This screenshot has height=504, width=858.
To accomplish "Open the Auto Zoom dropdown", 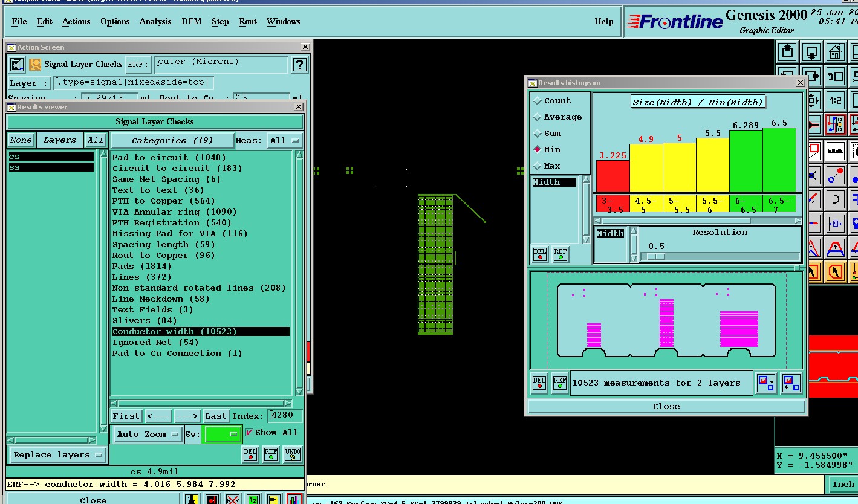I will click(148, 434).
